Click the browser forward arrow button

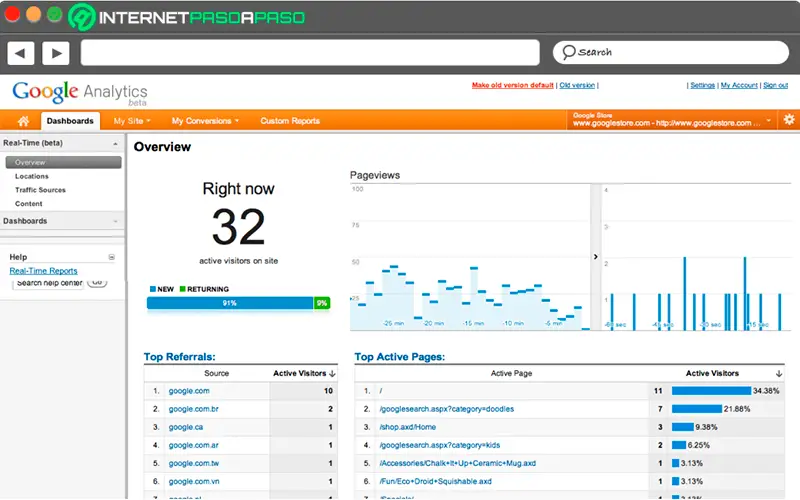pos(56,53)
